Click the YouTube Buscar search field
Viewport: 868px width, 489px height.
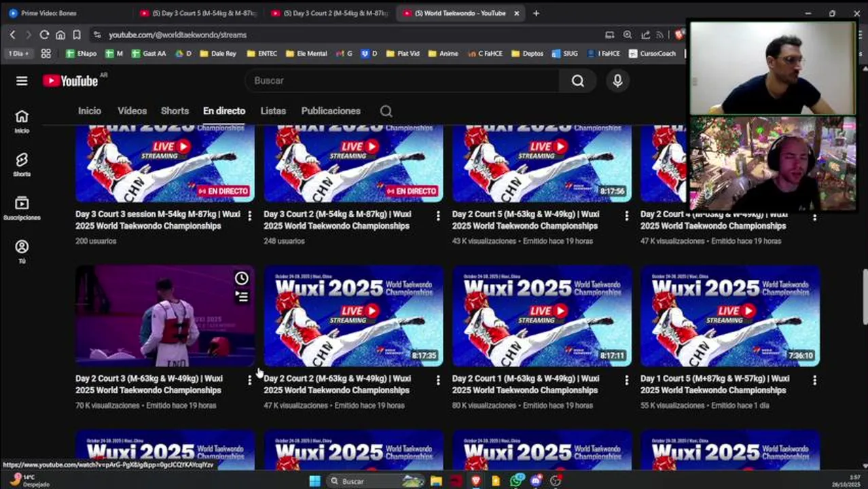point(402,81)
